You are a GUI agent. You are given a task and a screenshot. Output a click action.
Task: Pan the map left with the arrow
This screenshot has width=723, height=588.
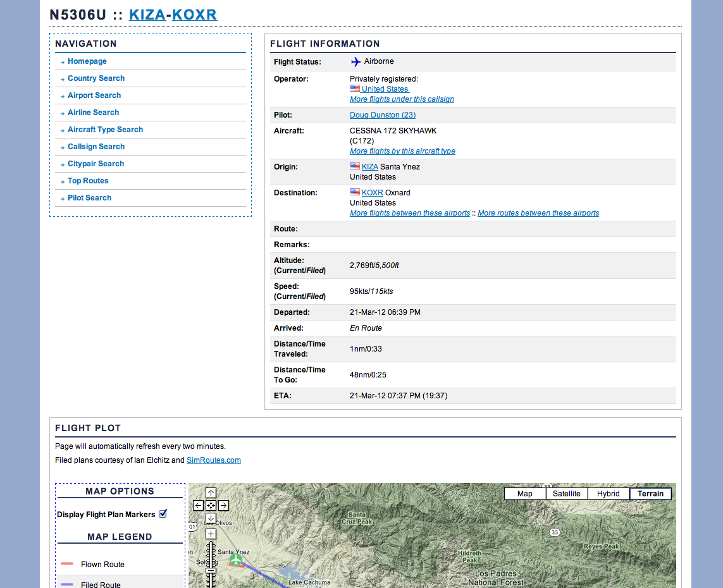coord(198,506)
